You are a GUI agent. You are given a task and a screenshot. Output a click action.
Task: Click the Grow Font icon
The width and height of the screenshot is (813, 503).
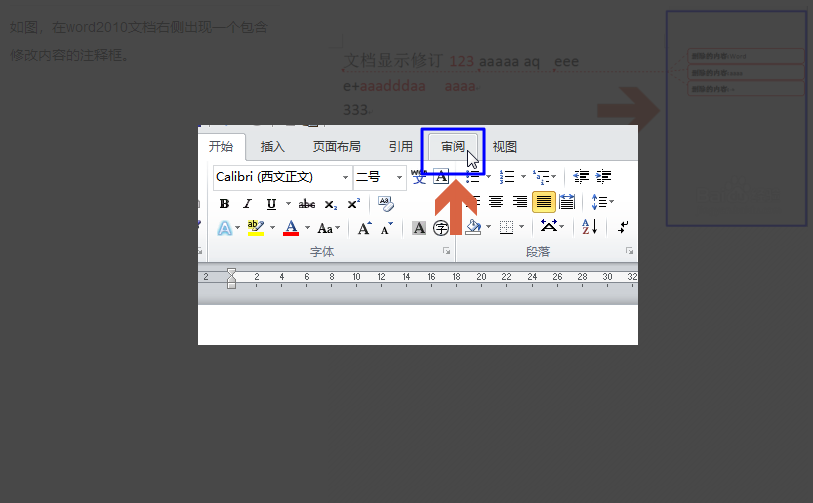[x=364, y=228]
